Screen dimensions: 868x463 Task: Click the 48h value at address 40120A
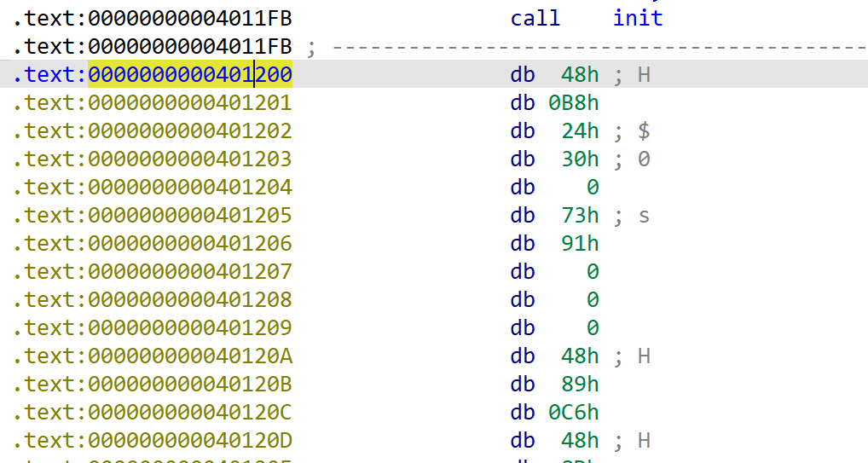[x=580, y=356]
